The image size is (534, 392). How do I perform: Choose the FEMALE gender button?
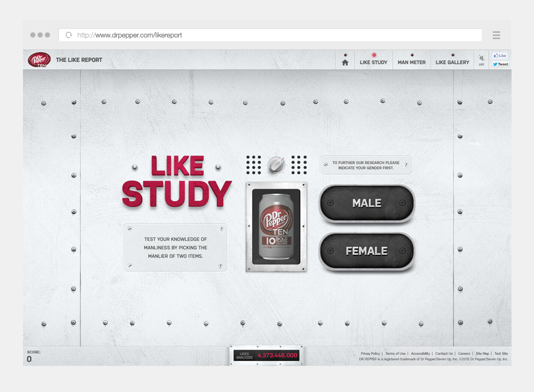367,251
